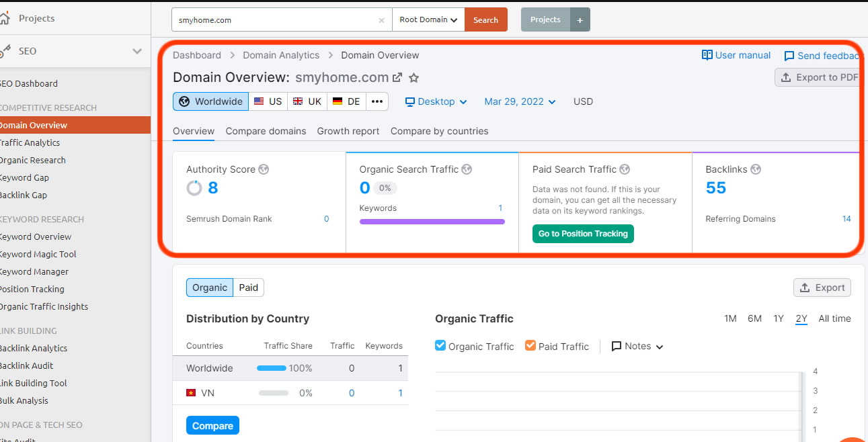Click the plus icon next to Projects button
The width and height of the screenshot is (868, 442).
coord(580,20)
